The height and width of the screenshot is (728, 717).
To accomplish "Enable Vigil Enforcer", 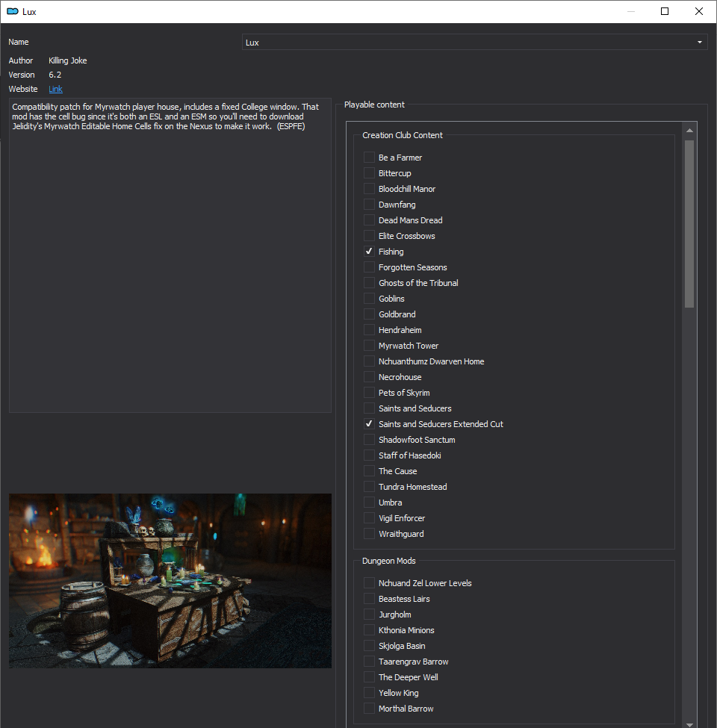I will pyautogui.click(x=369, y=519).
